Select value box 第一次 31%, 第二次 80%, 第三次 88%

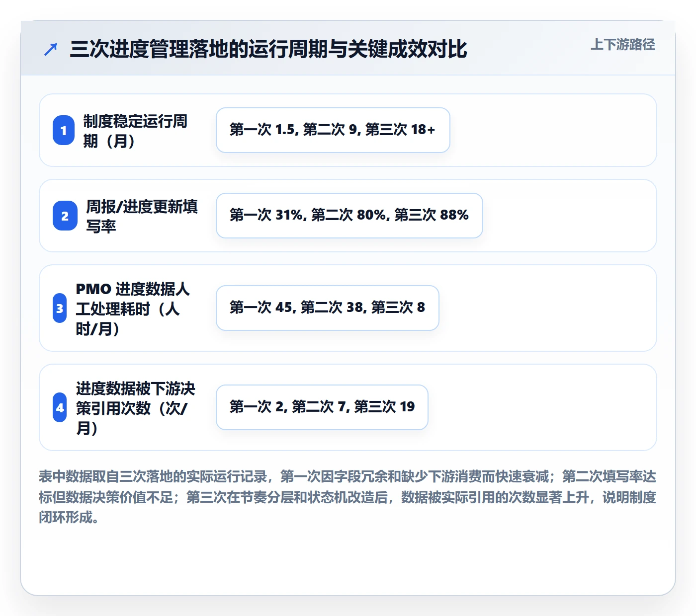[349, 216]
